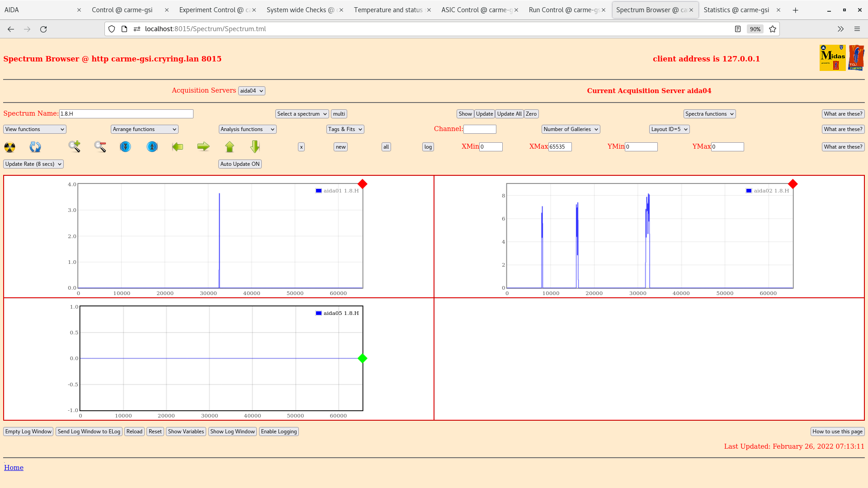Click the zoom-out magnifier icon

pyautogui.click(x=100, y=146)
